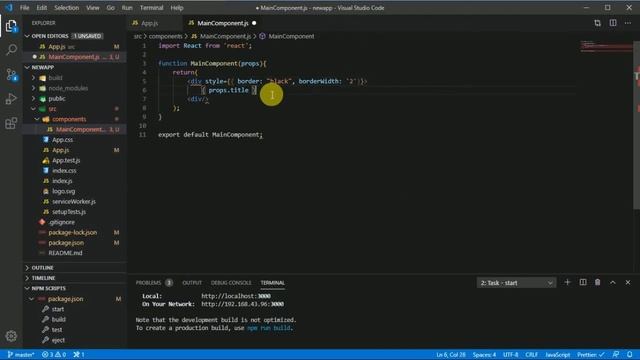Open README.md in the explorer

(x=65, y=253)
